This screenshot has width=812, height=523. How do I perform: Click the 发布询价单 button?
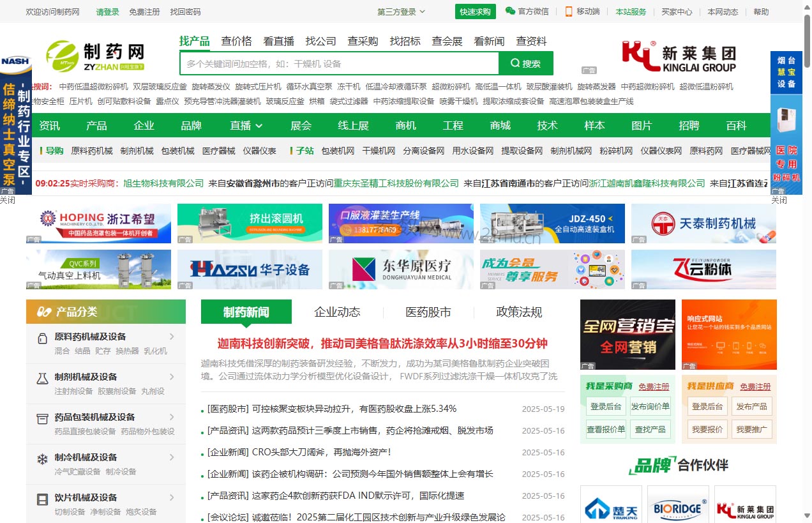pyautogui.click(x=650, y=407)
